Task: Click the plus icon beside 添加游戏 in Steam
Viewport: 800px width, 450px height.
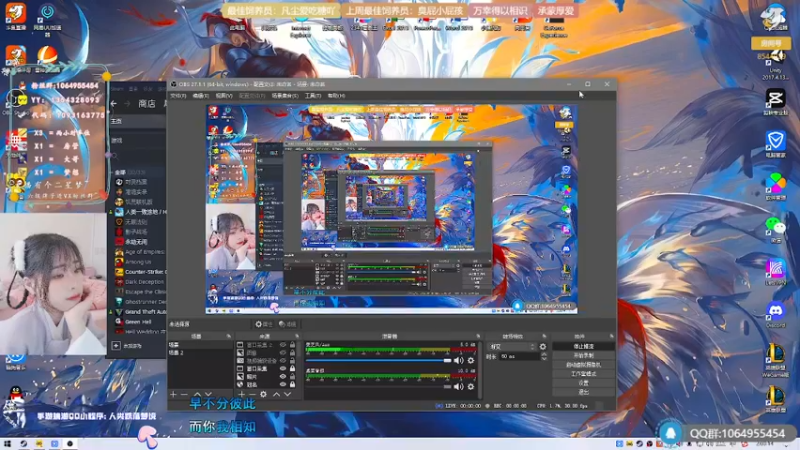Action: 116,345
